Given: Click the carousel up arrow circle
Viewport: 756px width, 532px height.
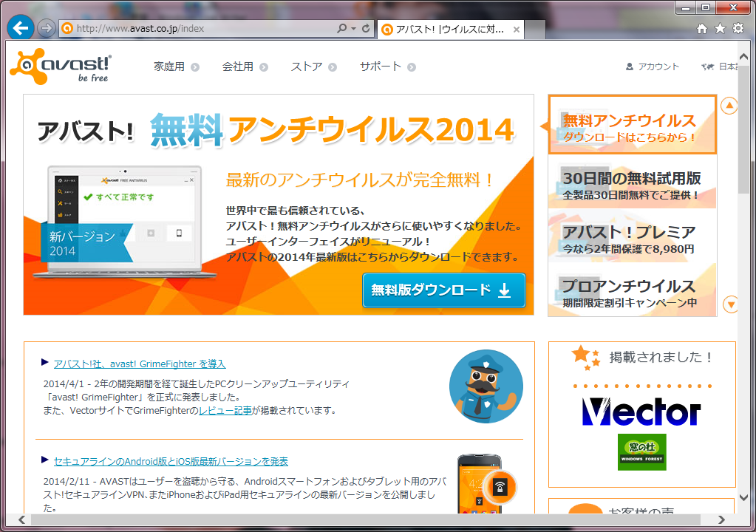Looking at the screenshot, I should (729, 106).
